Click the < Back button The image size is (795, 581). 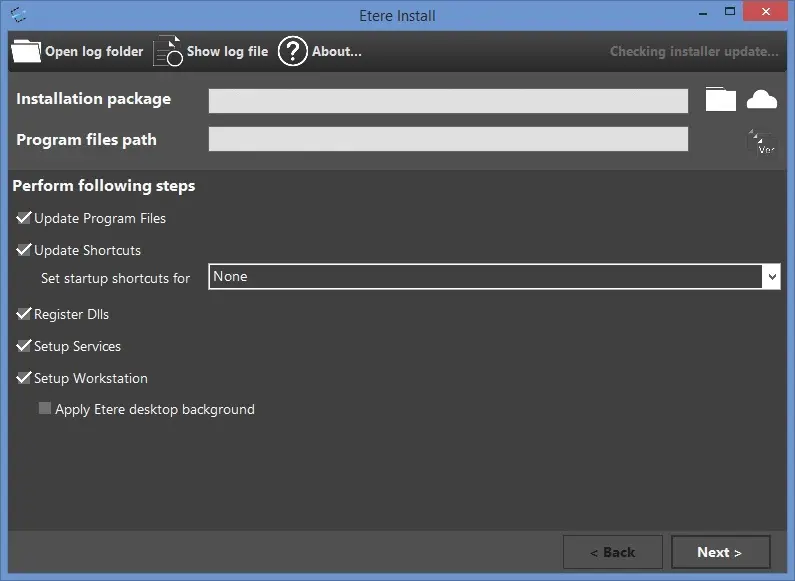(612, 552)
